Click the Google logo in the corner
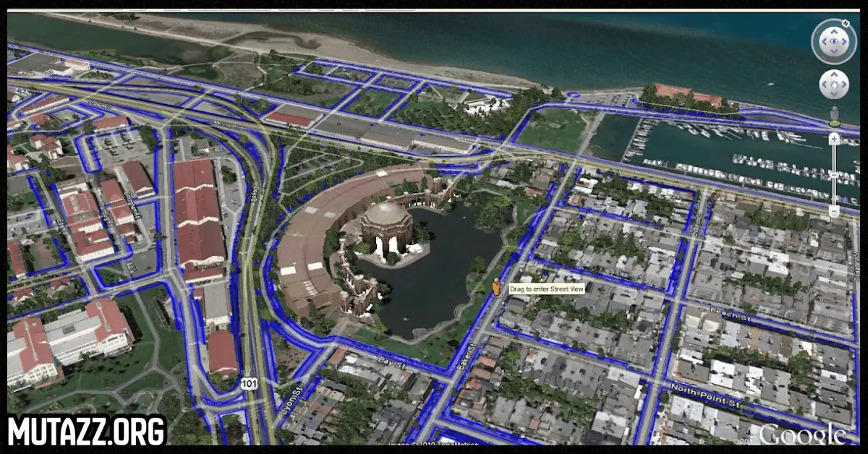 coord(802,434)
